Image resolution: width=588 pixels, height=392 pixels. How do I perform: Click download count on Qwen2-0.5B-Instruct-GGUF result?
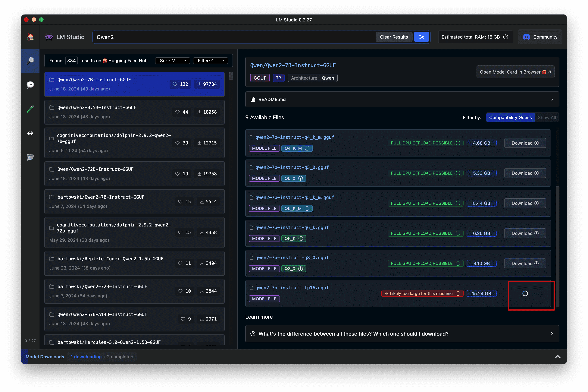(207, 112)
